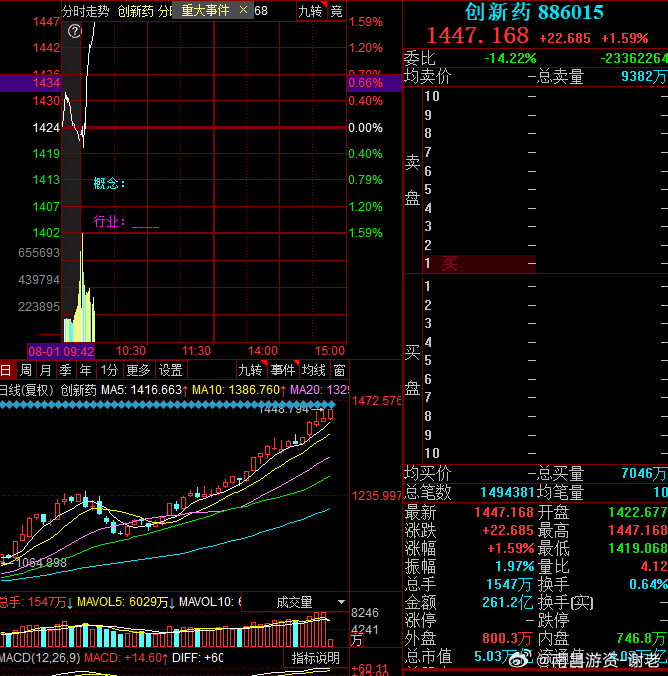Click the 最新 1447.168 price value
The height and width of the screenshot is (676, 668).
504,512
